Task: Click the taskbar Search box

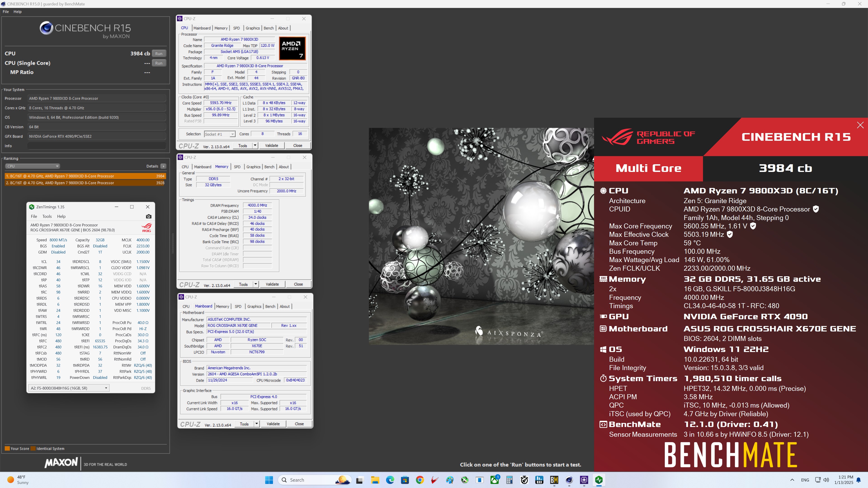Action: click(x=315, y=480)
